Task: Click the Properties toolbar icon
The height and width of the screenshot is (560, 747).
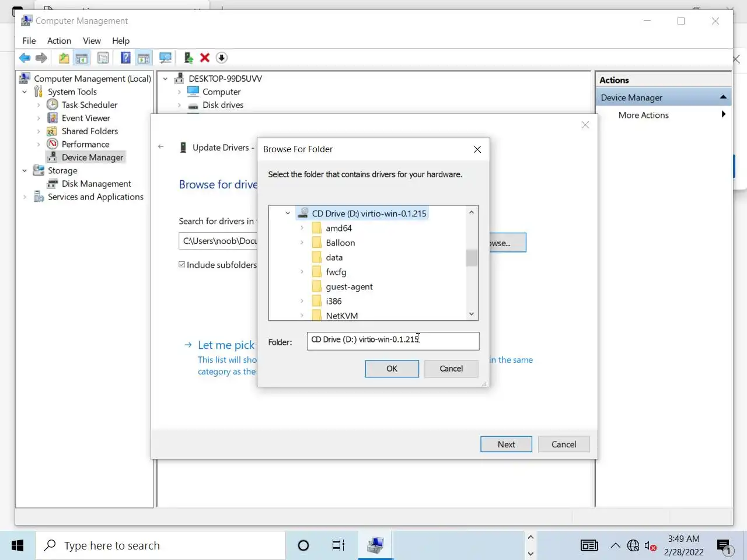Action: click(x=103, y=58)
